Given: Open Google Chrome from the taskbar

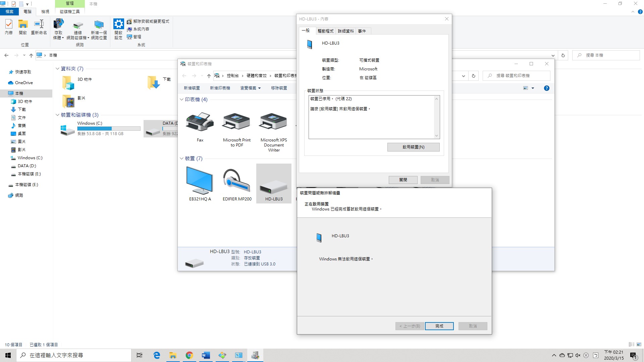Looking at the screenshot, I should tap(189, 355).
